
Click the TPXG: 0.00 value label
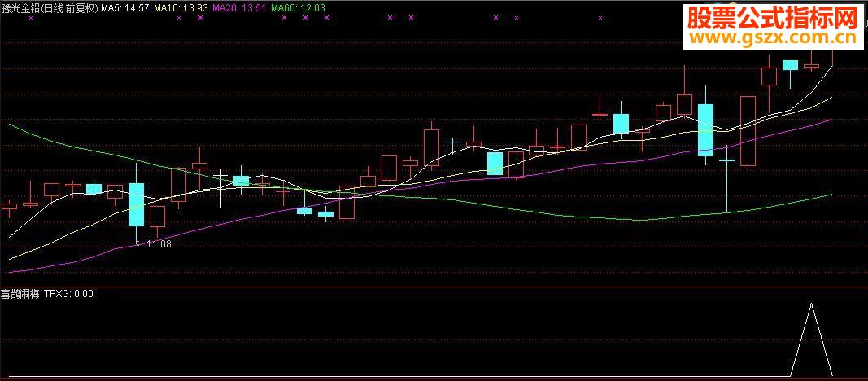(68, 294)
